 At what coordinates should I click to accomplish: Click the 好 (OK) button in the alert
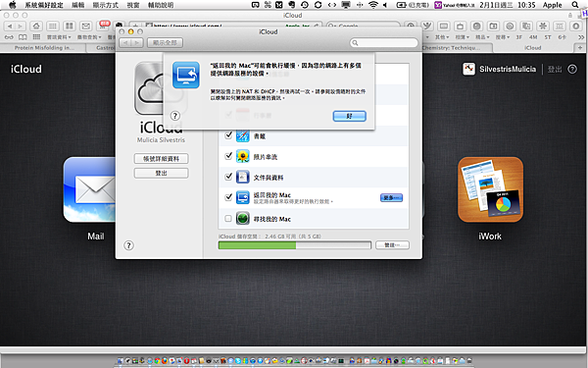click(349, 116)
